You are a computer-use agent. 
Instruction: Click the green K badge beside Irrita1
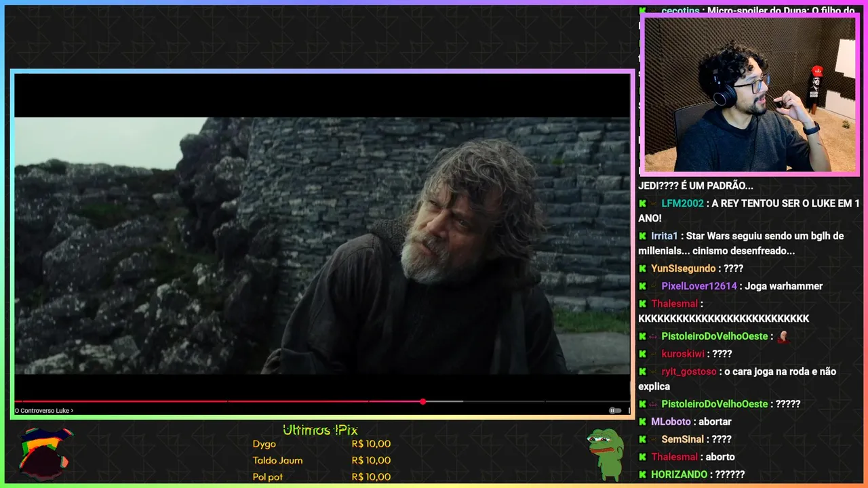click(642, 236)
